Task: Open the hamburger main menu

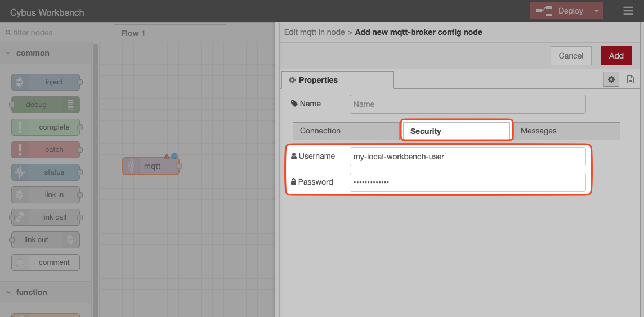Action: tap(628, 11)
